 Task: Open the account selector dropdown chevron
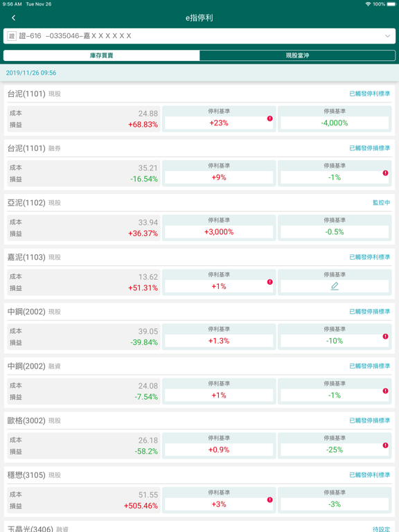click(387, 36)
